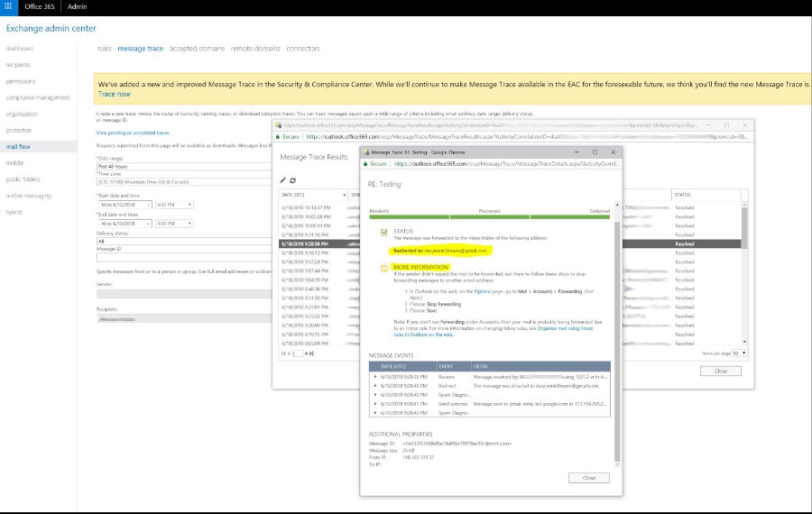Switch to the rules tab
812x514 pixels.
coord(104,49)
